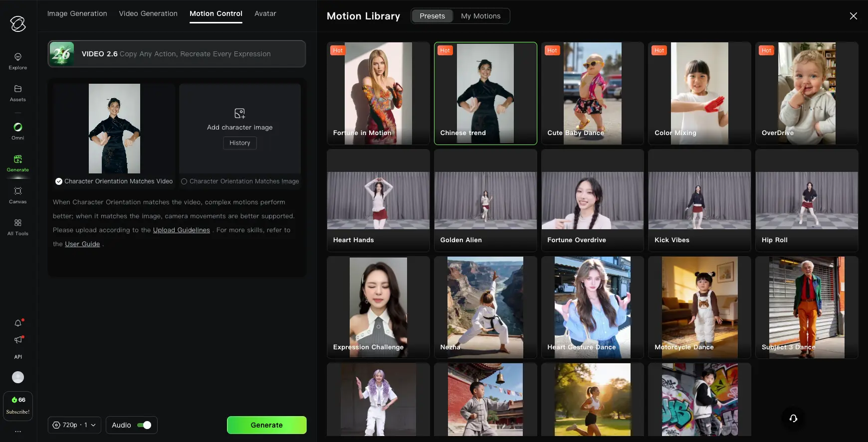Select the uploaded motion reference video thumbnail
Image resolution: width=868 pixels, height=442 pixels.
click(x=114, y=129)
